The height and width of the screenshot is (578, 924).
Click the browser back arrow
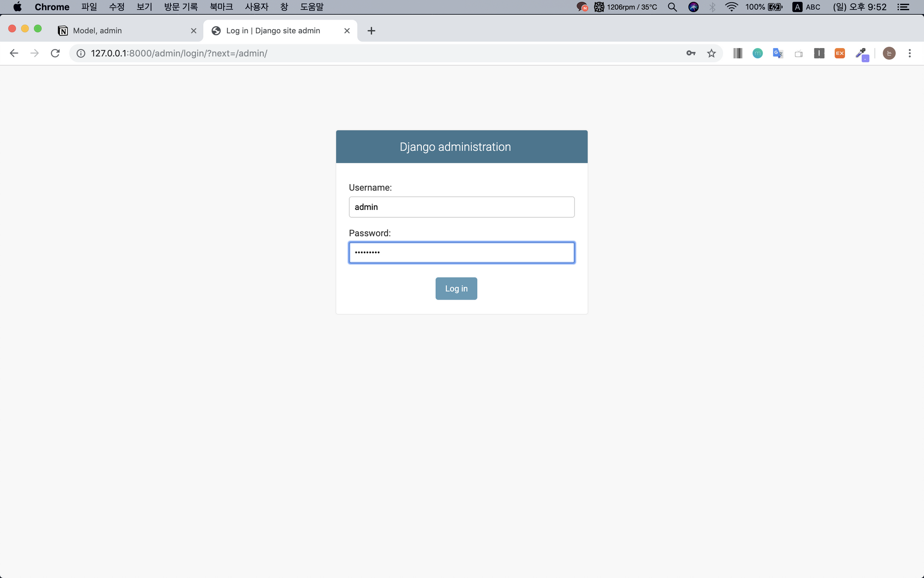[14, 53]
